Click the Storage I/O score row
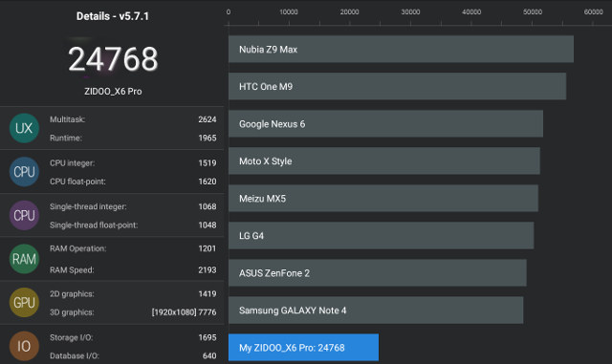The height and width of the screenshot is (364, 612). [133, 337]
